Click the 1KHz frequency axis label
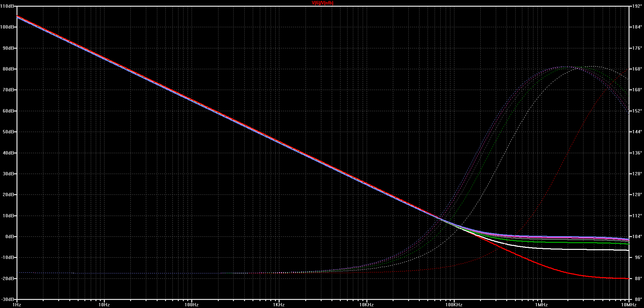 [x=279, y=305]
